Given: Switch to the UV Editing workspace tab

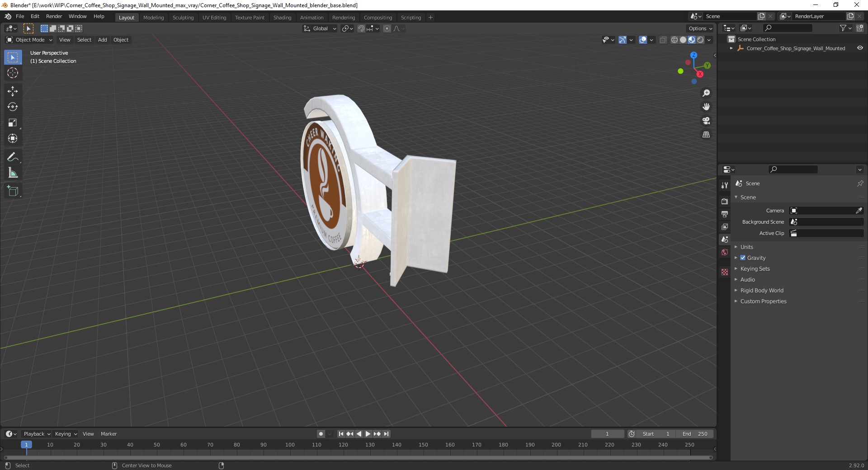Looking at the screenshot, I should coord(214,18).
